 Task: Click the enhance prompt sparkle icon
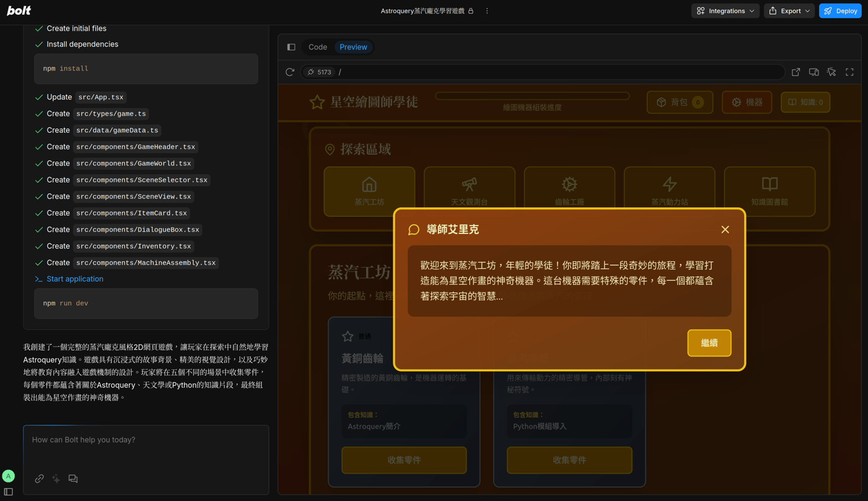(56, 478)
